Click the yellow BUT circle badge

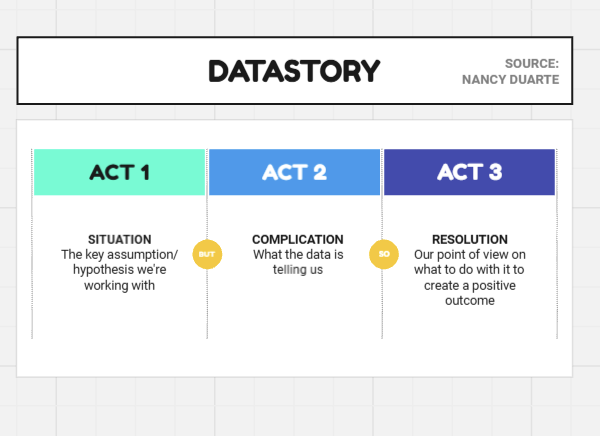point(207,254)
